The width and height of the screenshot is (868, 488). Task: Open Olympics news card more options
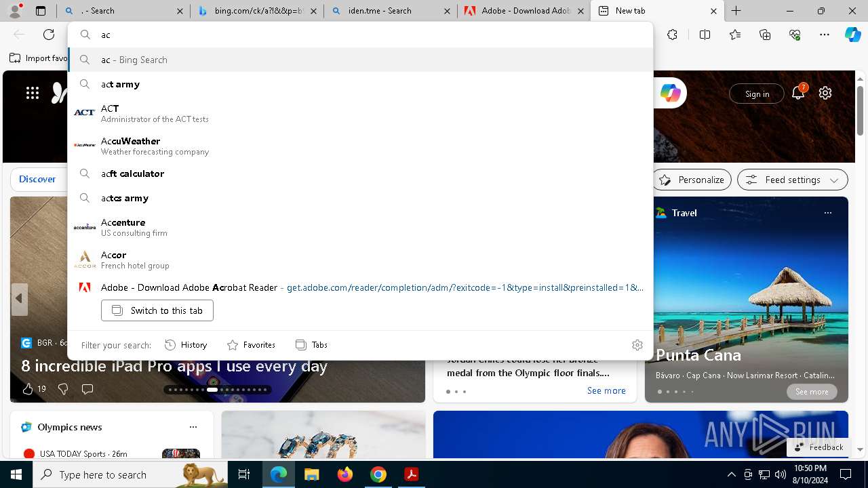[x=193, y=427]
